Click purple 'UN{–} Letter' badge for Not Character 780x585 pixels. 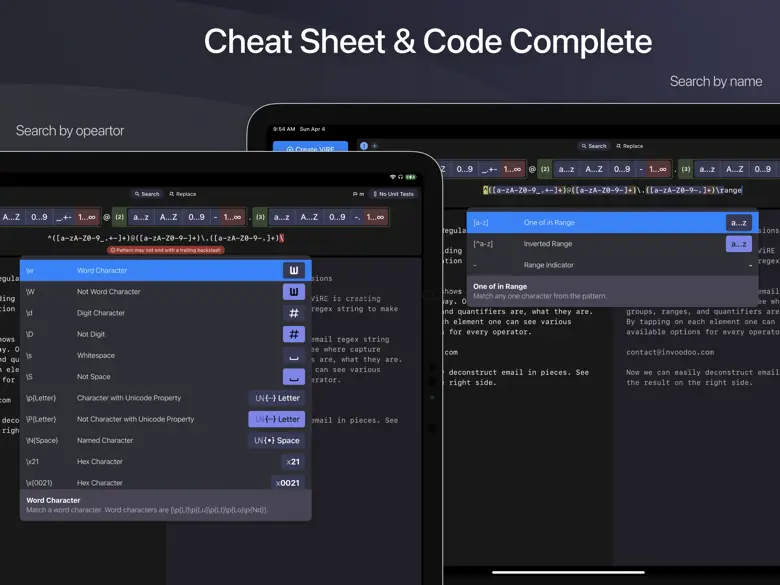pos(277,419)
